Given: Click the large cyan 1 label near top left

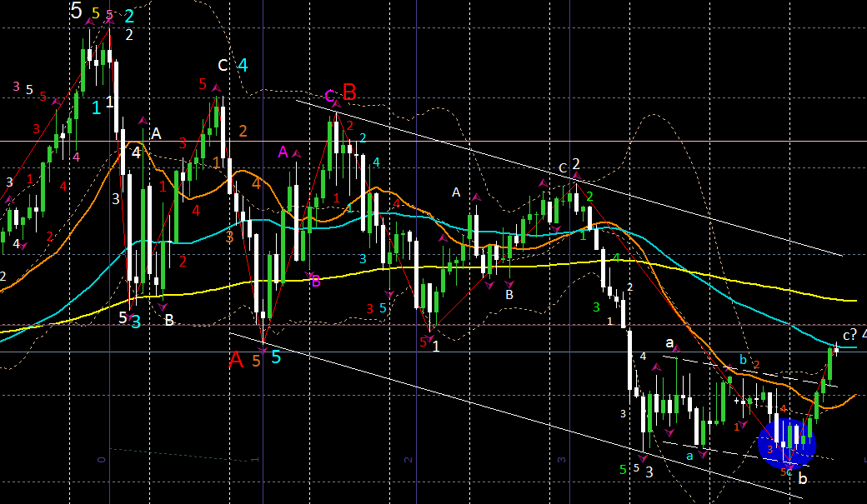Looking at the screenshot, I should 97,107.
